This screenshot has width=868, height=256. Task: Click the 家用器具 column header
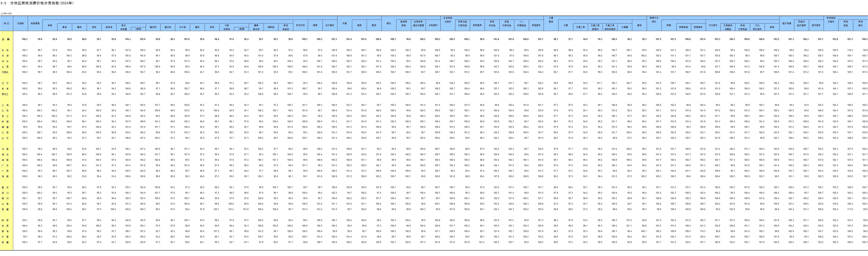(x=477, y=25)
